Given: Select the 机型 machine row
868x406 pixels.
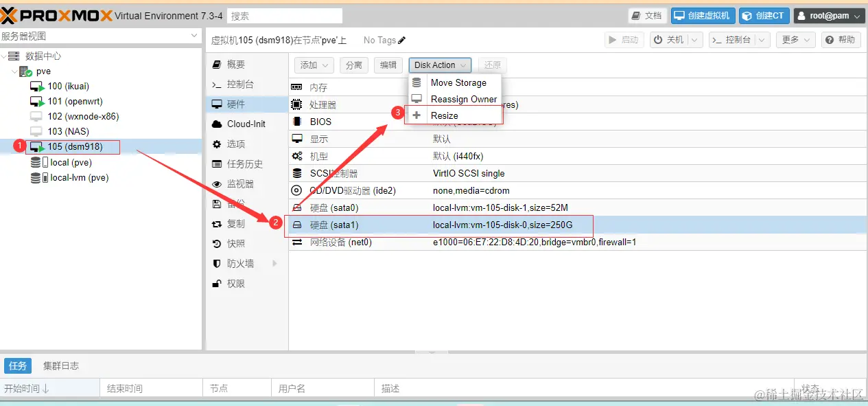Looking at the screenshot, I should coord(578,156).
